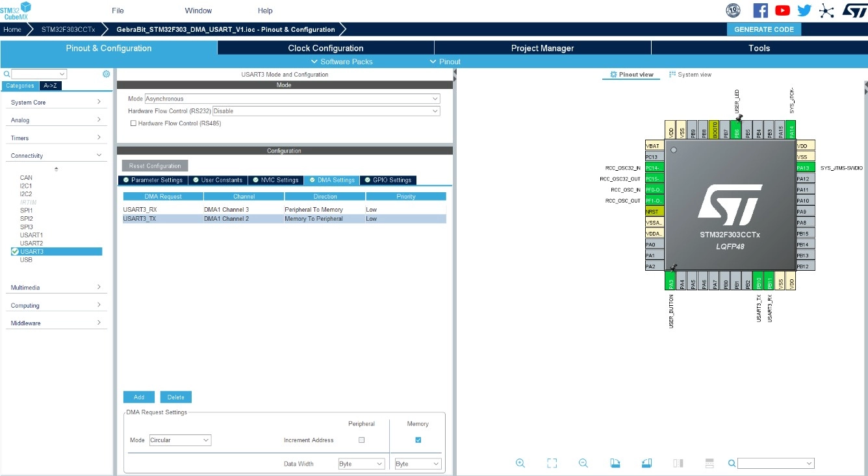Fit the chip to the view area
This screenshot has width=868, height=476.
(552, 463)
